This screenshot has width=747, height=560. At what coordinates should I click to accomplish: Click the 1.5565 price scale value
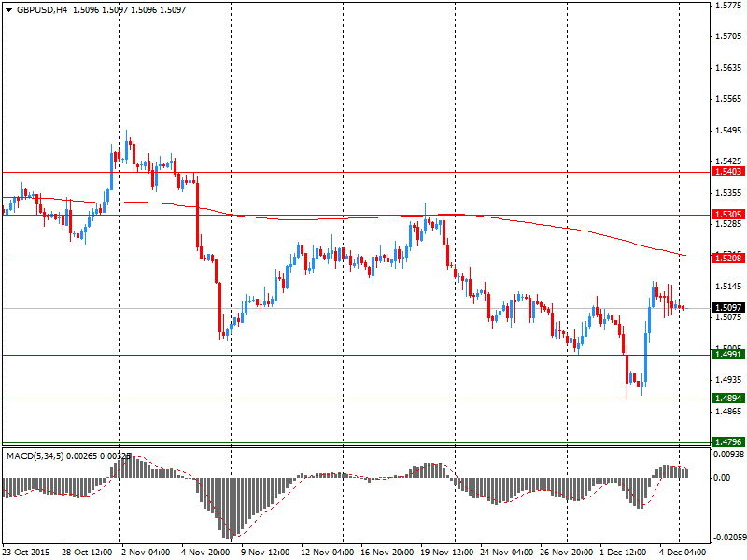pyautogui.click(x=728, y=99)
